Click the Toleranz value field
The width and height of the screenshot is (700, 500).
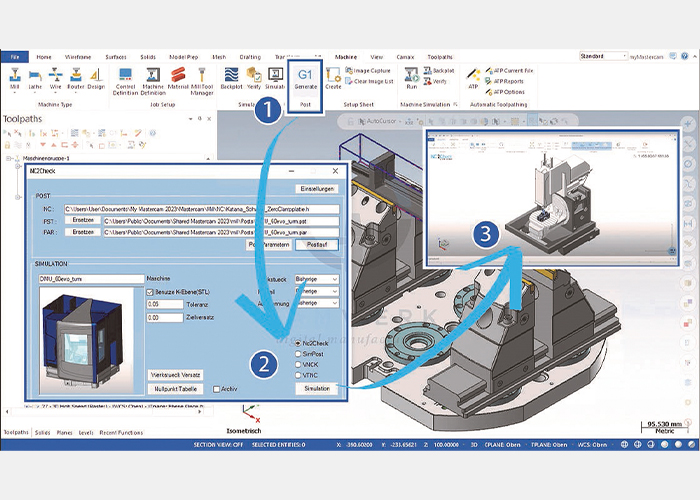[x=165, y=304]
